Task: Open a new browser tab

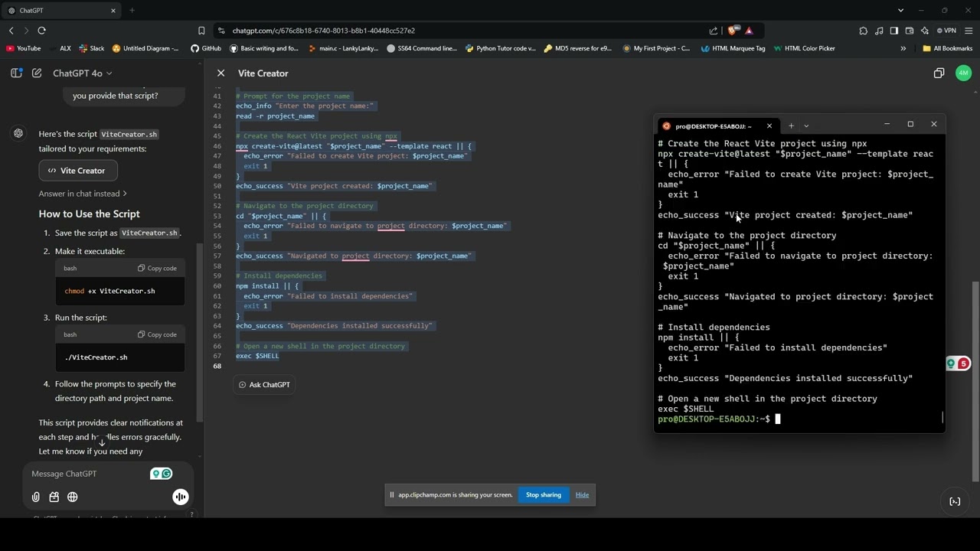Action: click(x=132, y=11)
